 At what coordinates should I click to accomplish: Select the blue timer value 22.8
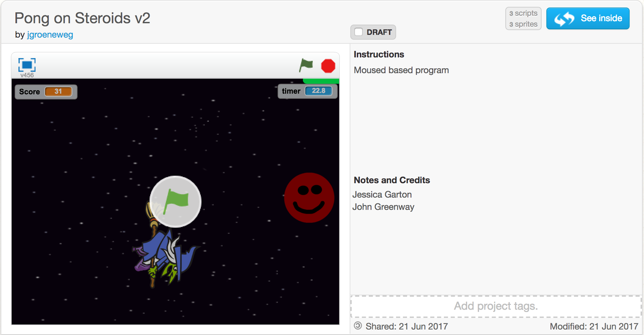coord(318,91)
